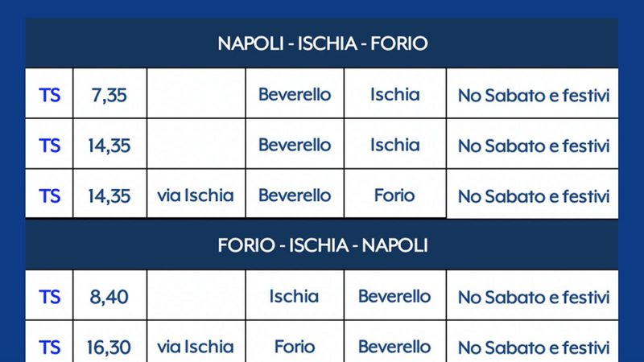Click the TS label in the 8,40 row

[x=50, y=297]
